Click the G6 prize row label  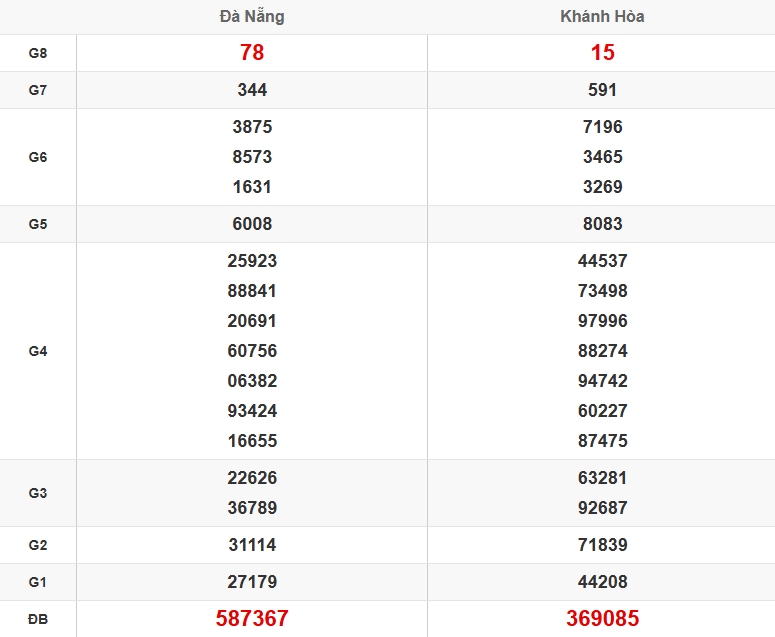point(38,157)
